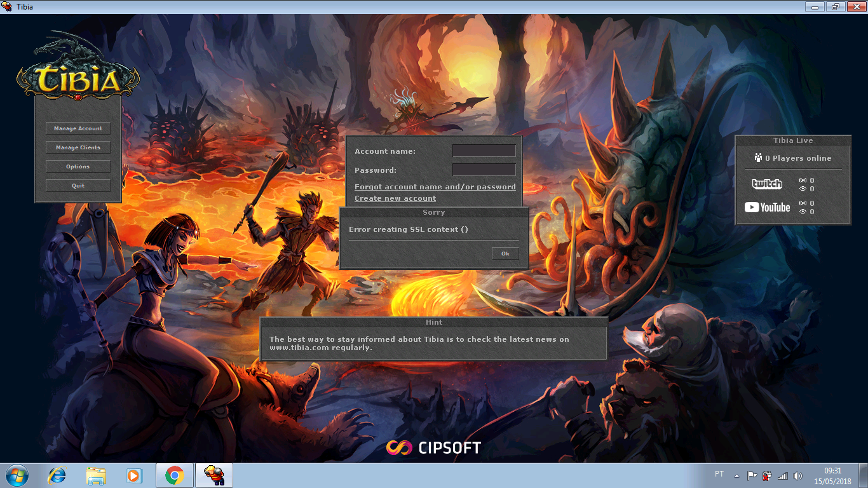The height and width of the screenshot is (488, 868).
Task: Click the eye viewer counter next to YouTube
Action: click(802, 212)
